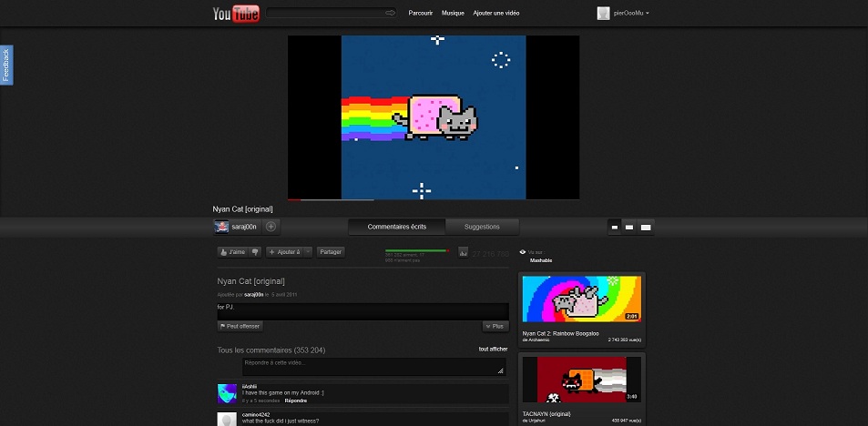Open TACNAYN {original} title link
The width and height of the screenshot is (868, 426).
[546, 414]
